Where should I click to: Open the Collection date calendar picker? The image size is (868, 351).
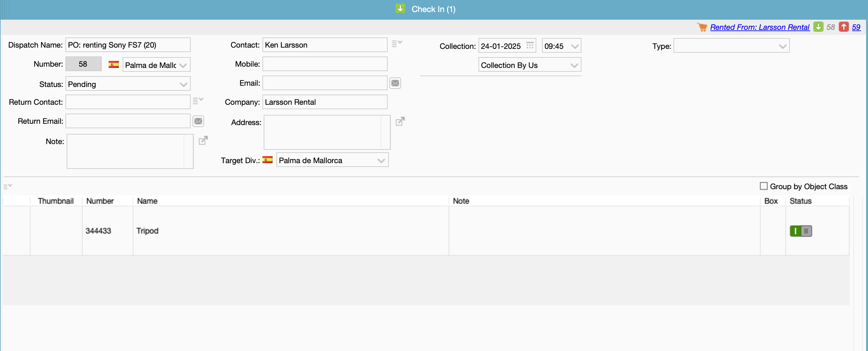(x=530, y=45)
